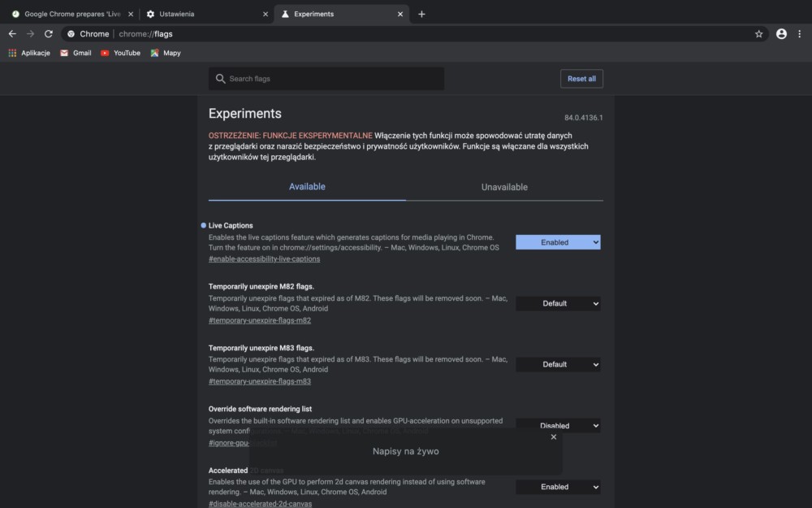The width and height of the screenshot is (812, 508).
Task: Follow the #temporary-unexpire-flags-m83 link
Action: point(260,381)
